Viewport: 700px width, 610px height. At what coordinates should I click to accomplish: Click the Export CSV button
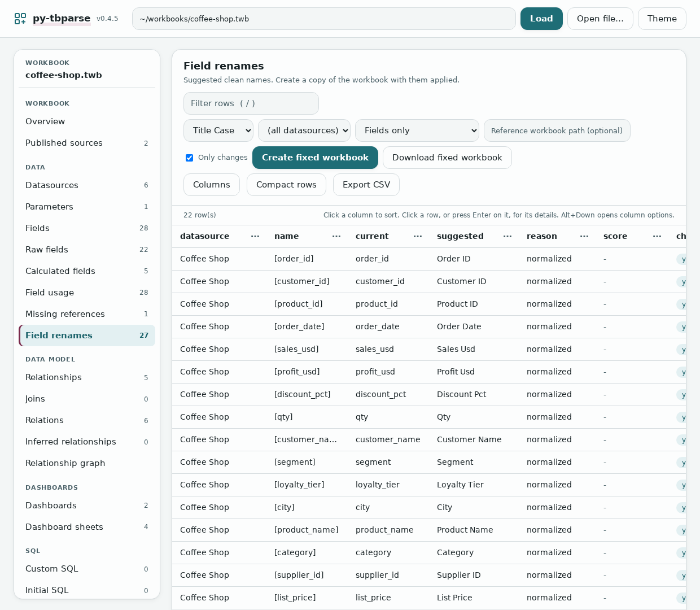366,185
